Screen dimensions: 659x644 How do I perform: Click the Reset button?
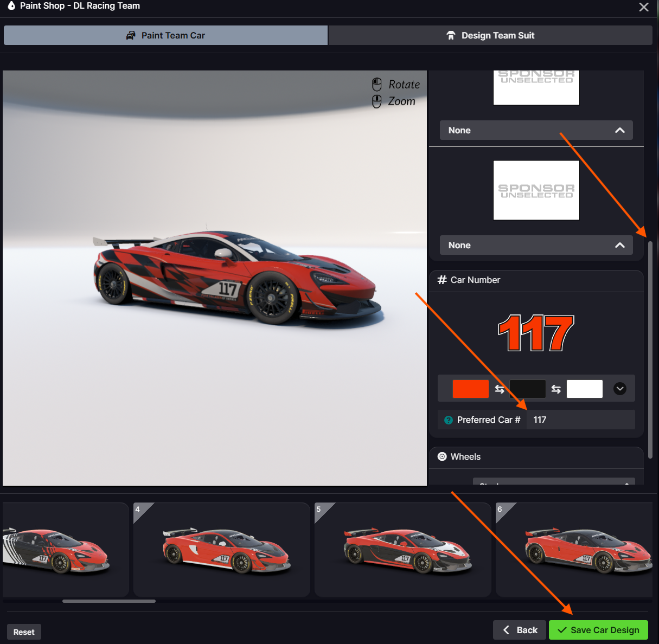(x=24, y=632)
